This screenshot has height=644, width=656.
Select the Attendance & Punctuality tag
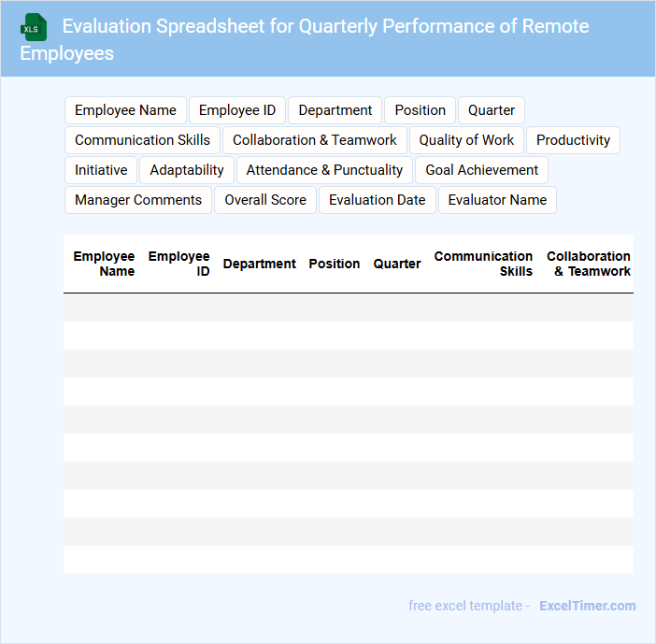[324, 170]
